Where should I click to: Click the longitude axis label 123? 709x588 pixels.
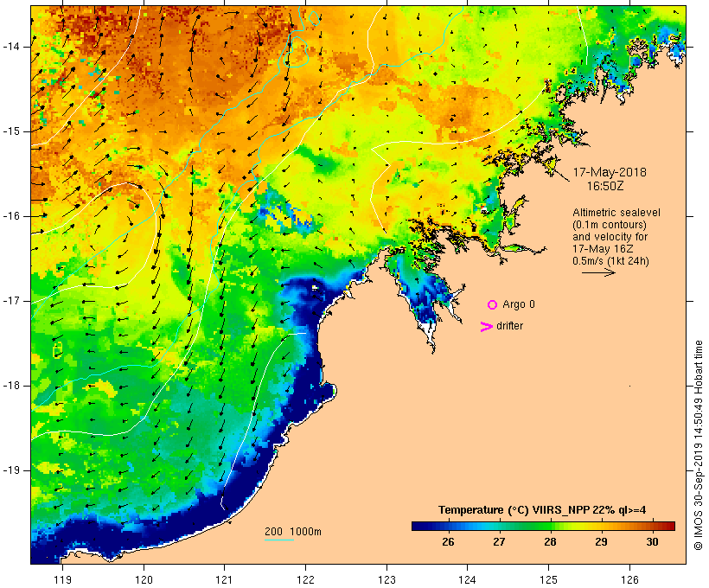coord(386,580)
